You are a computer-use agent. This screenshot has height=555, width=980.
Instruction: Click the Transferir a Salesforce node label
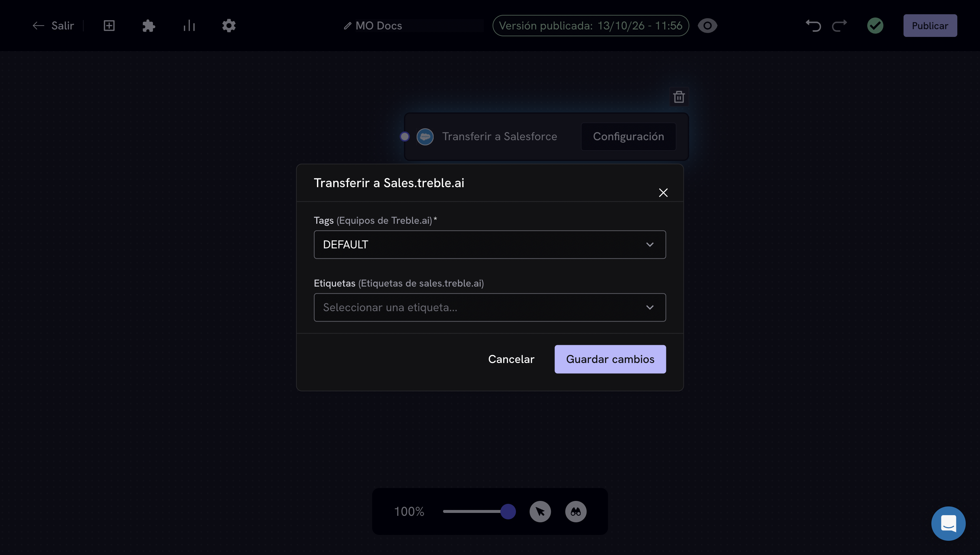pyautogui.click(x=499, y=136)
